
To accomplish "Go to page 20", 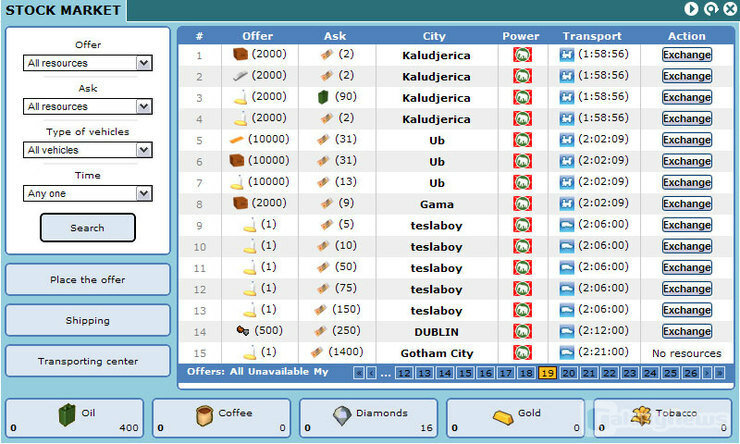I will [568, 373].
